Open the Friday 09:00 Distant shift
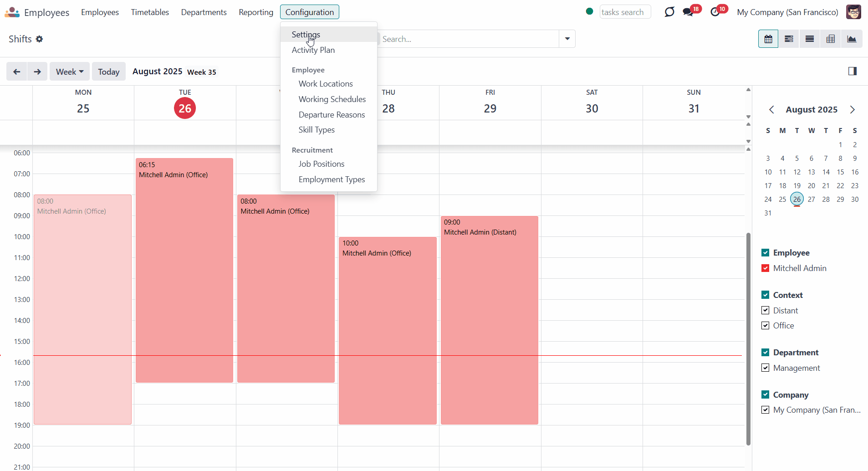This screenshot has width=868, height=471. (490, 320)
